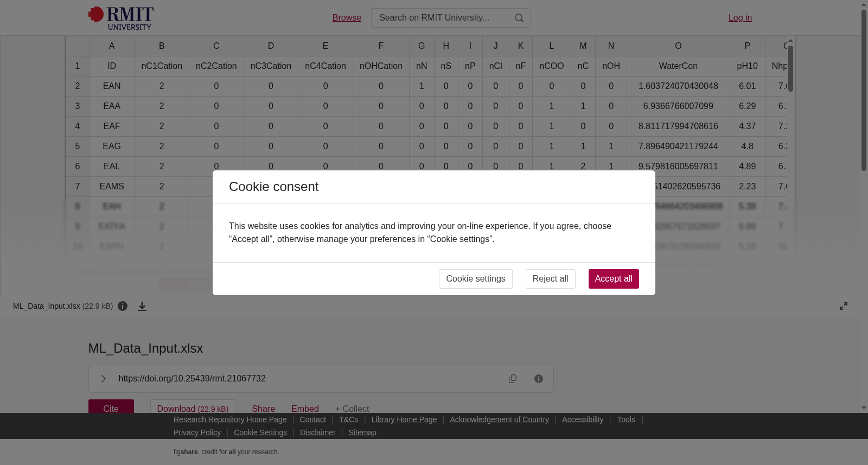Viewport: 868px width, 465px height.
Task: Select column O header in spreadsheet
Action: click(x=678, y=46)
